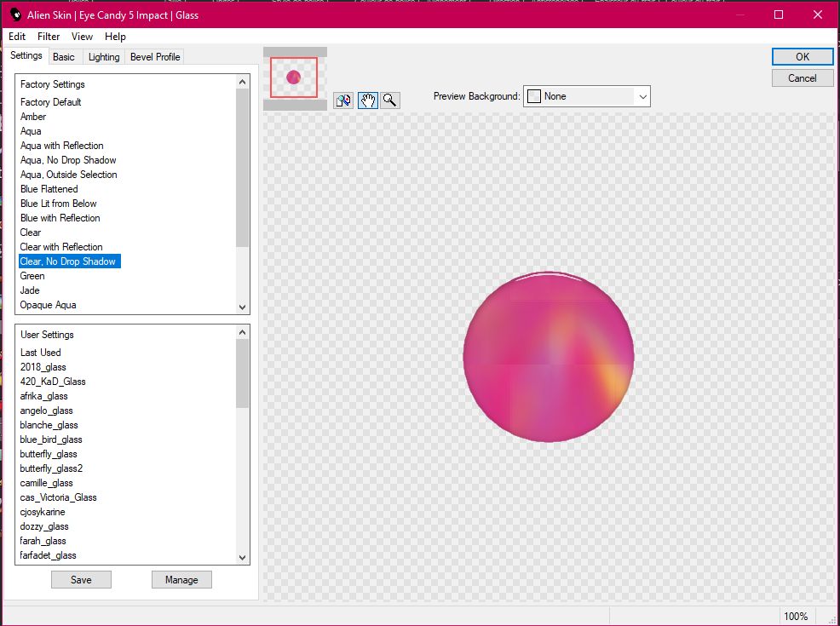Switch to the Bevel Profile tab
Image resolution: width=840 pixels, height=626 pixels.
point(155,57)
